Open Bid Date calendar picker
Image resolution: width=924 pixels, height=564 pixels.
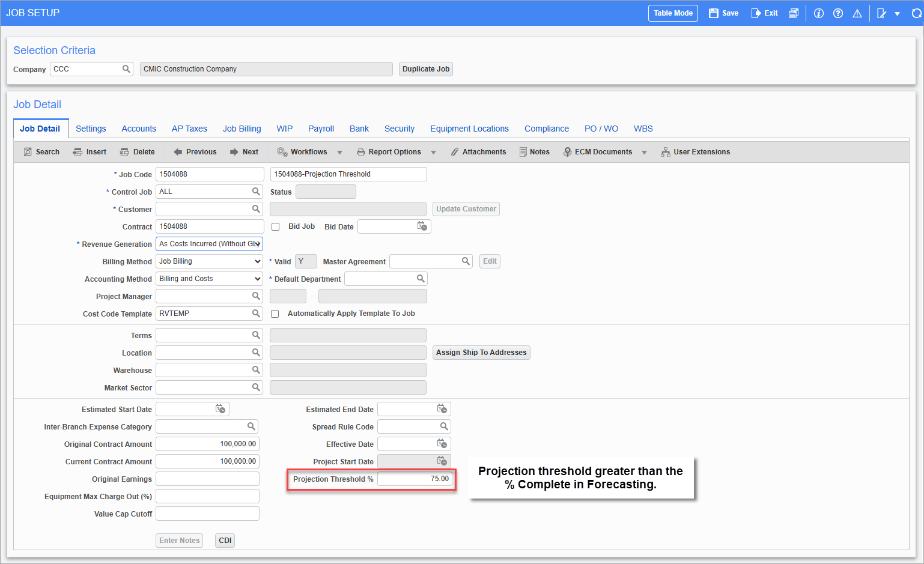click(422, 226)
